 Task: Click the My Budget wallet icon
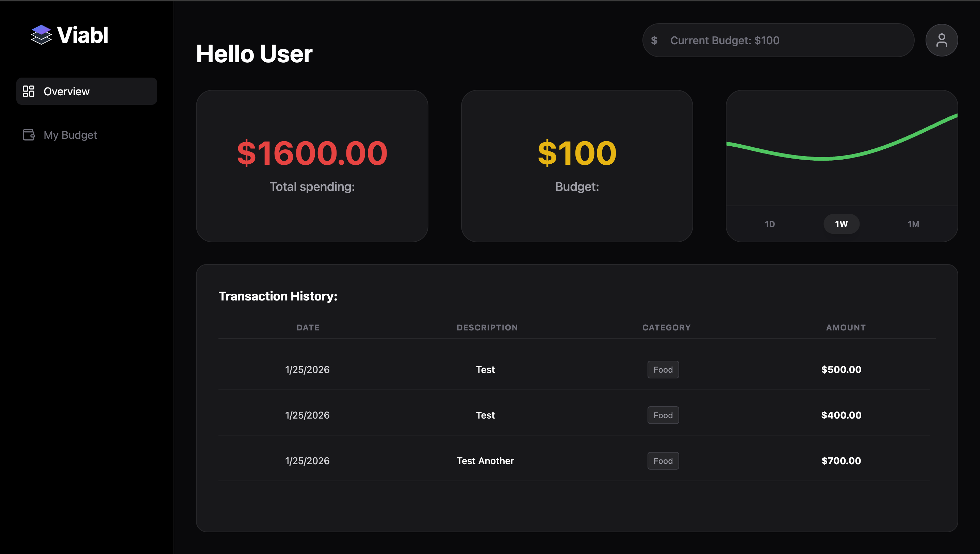(29, 135)
